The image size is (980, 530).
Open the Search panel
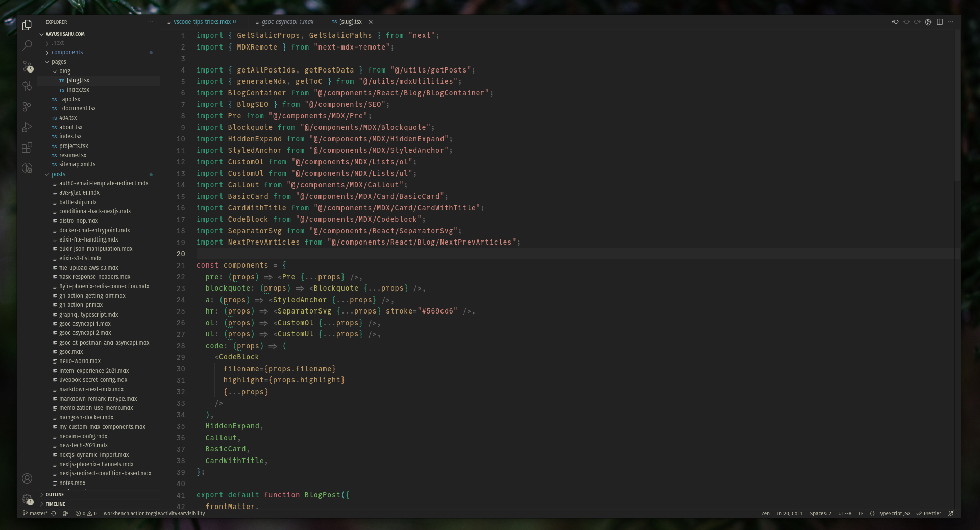[27, 45]
